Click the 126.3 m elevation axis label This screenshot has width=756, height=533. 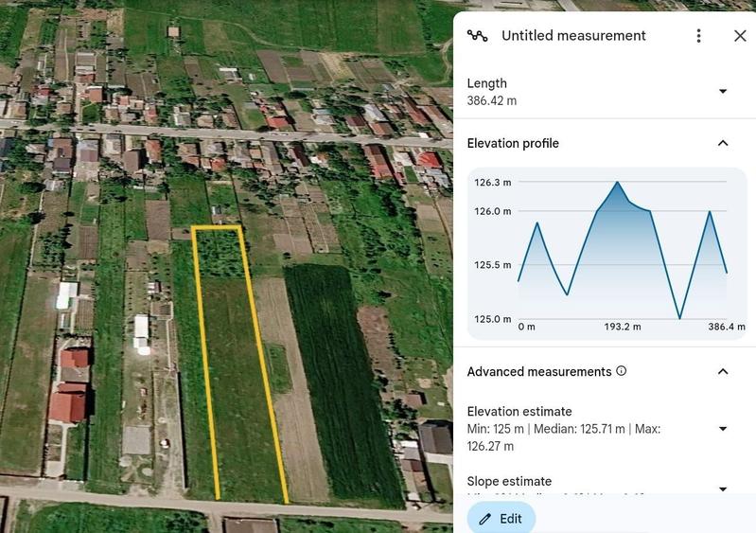coord(493,183)
